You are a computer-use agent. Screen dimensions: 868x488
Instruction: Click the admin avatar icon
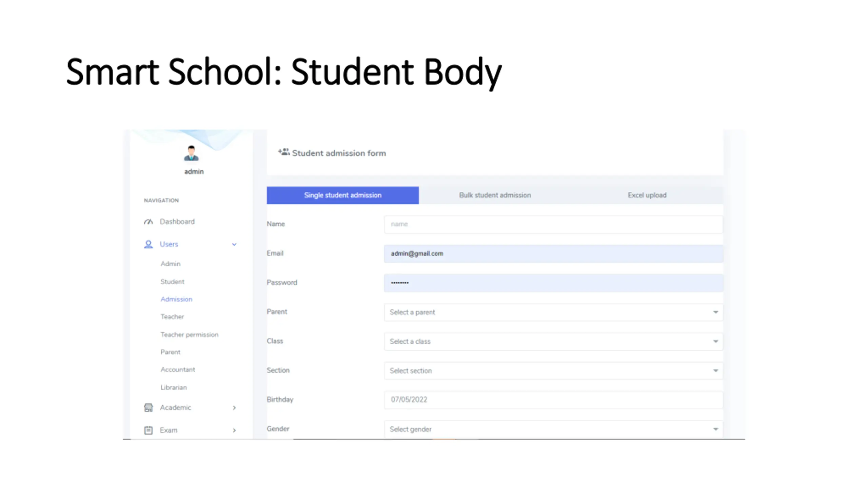pos(191,153)
